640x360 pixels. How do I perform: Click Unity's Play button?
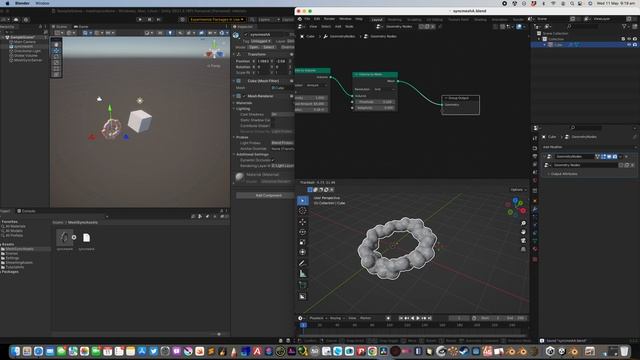coord(140,19)
